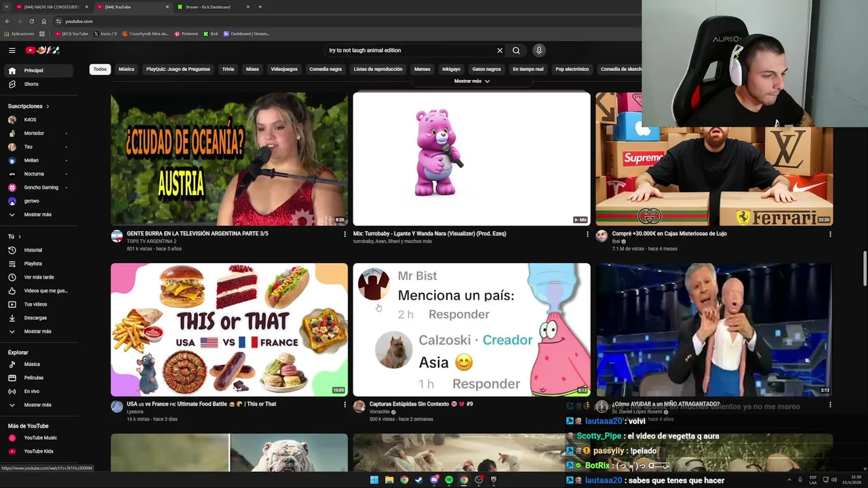The image size is (868, 488).
Task: Open Principal home in sidebar
Action: (x=38, y=70)
